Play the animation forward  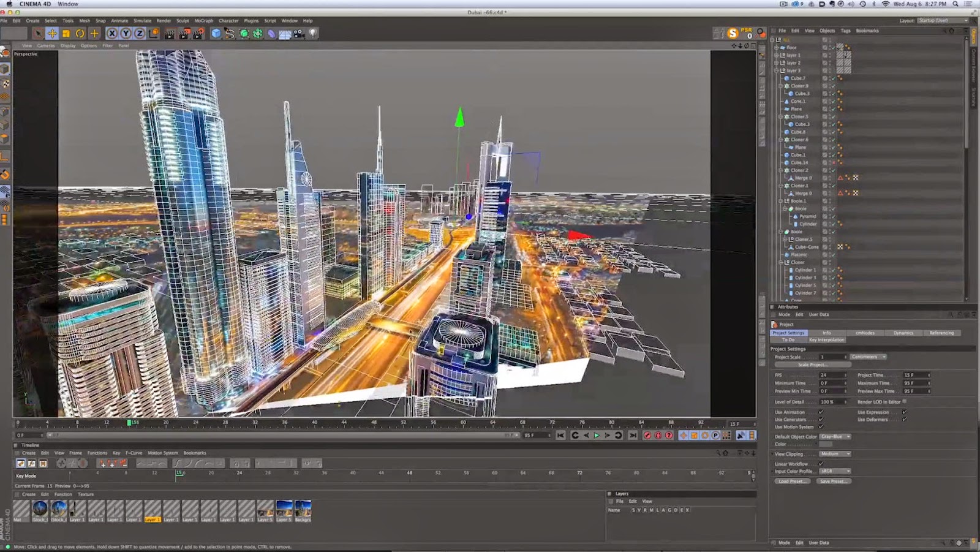[x=597, y=435]
